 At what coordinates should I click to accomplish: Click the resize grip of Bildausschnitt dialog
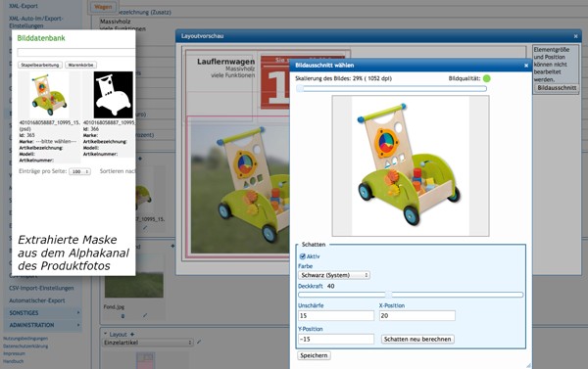point(528,365)
